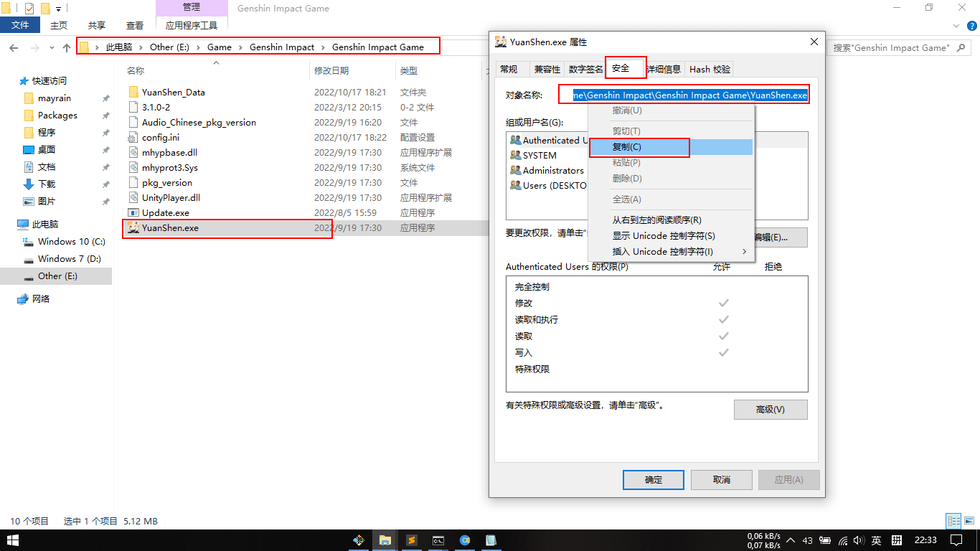
Task: Open the Windows Start menu
Action: click(x=14, y=540)
